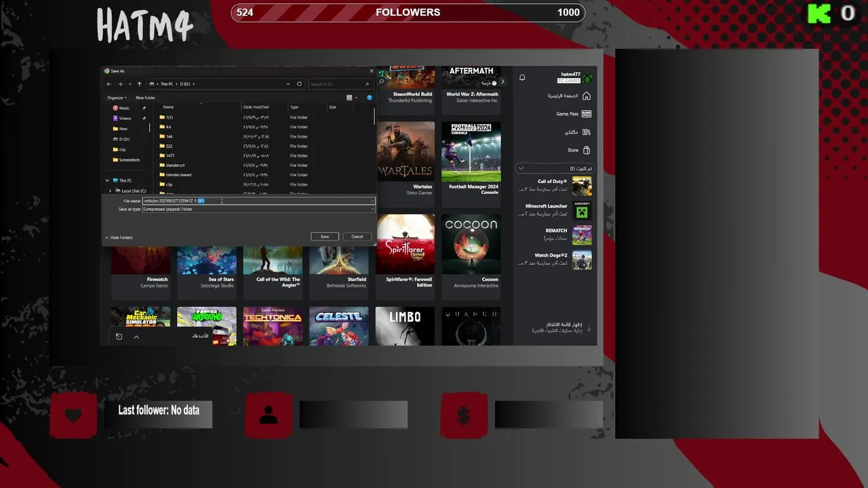Go up one folder level in Save As

point(139,84)
